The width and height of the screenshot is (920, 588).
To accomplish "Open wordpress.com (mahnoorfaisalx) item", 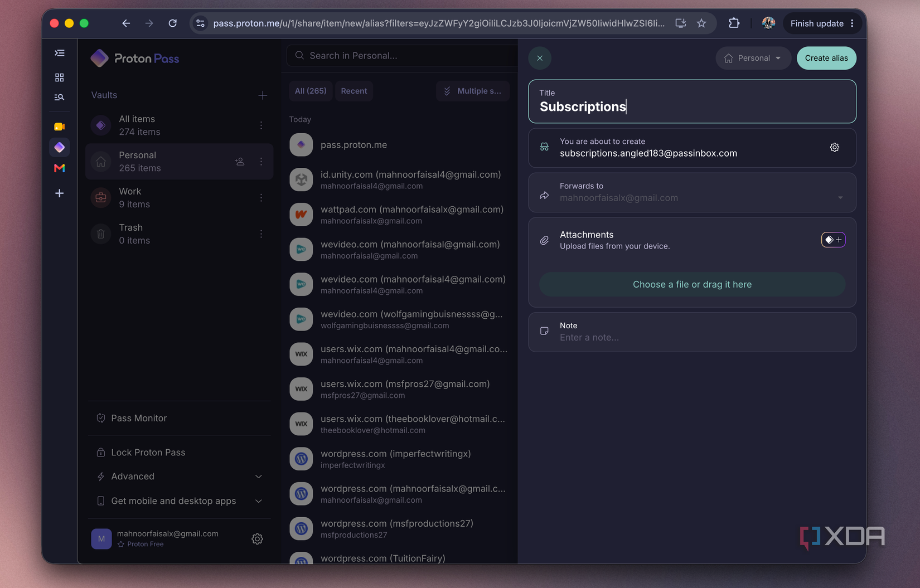I will [x=399, y=494].
